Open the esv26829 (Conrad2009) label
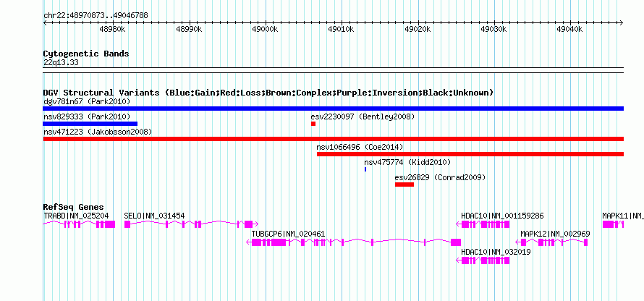This screenshot has width=644, height=301. [440, 177]
